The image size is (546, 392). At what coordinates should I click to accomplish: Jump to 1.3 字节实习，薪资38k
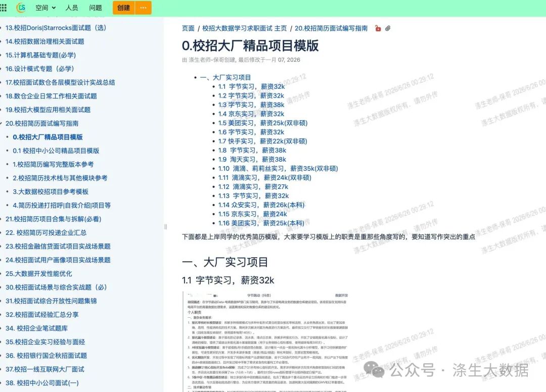pyautogui.click(x=251, y=105)
